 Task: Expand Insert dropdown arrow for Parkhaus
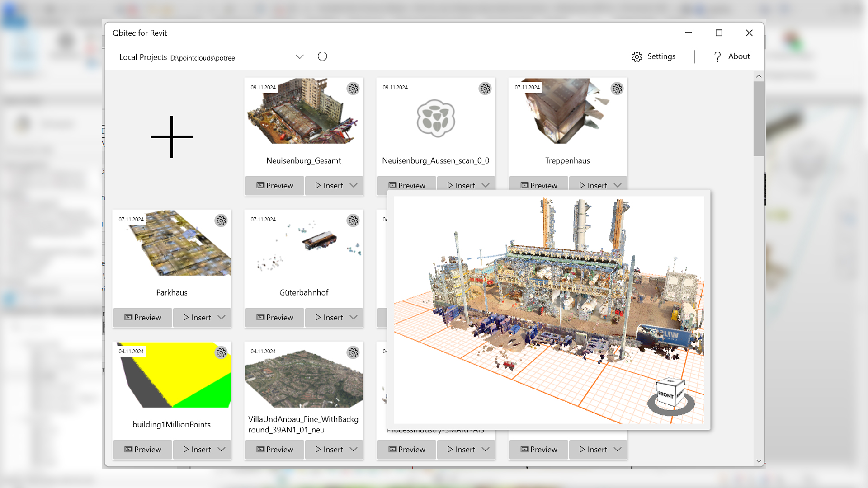coord(222,318)
